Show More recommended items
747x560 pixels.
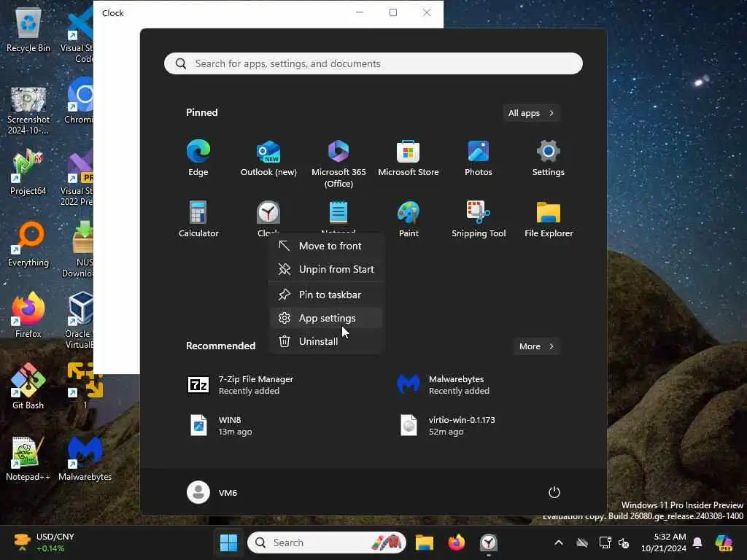pos(536,346)
